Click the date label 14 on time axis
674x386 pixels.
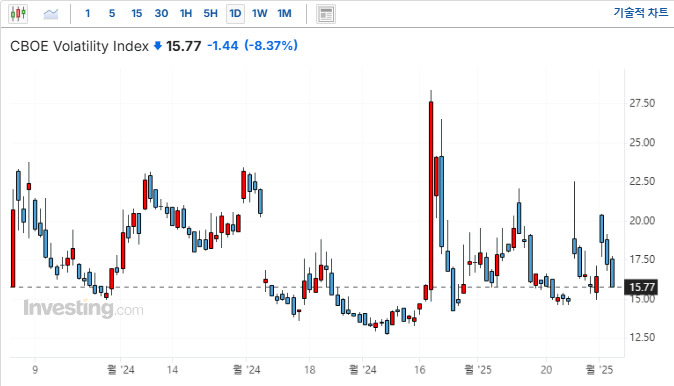coord(172,370)
